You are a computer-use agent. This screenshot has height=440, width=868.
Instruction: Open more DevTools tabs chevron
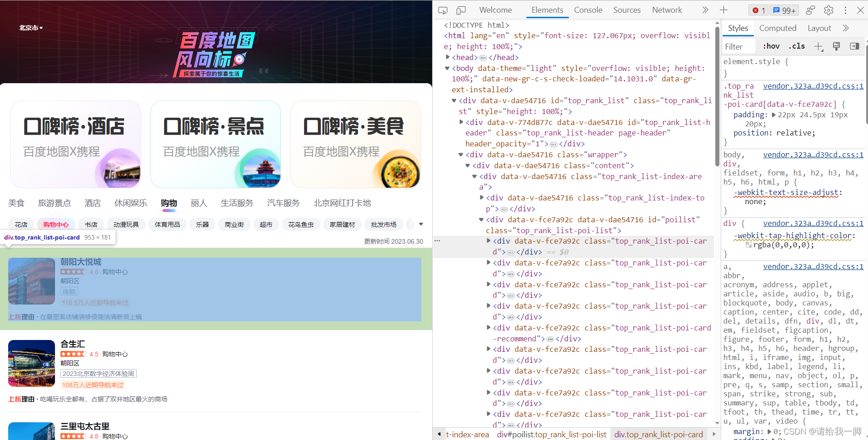tap(705, 10)
